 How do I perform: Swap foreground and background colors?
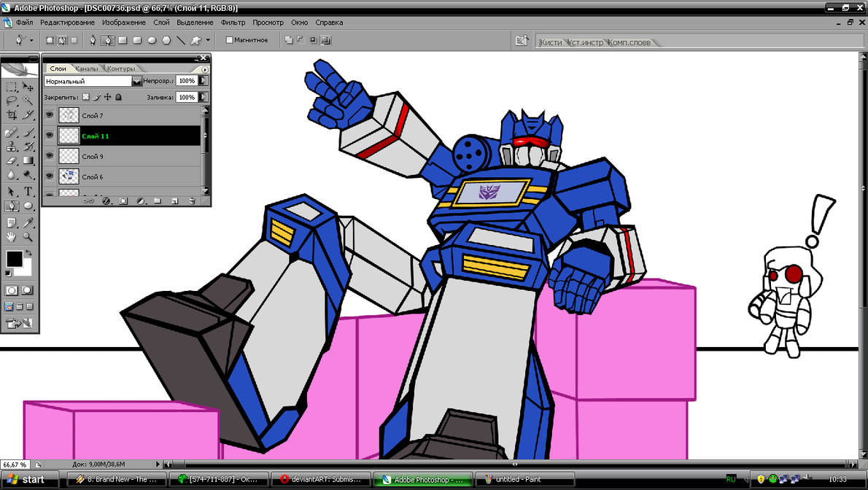pyautogui.click(x=28, y=254)
